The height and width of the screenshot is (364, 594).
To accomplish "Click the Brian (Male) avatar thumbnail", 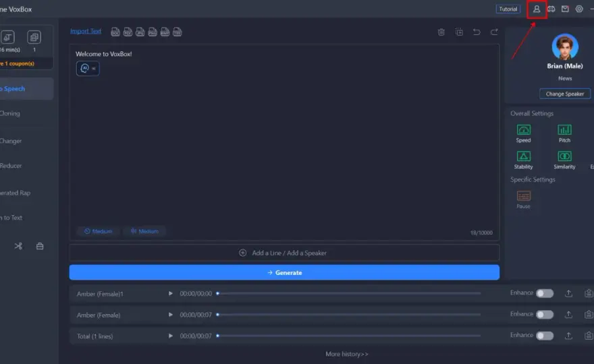I will coord(565,47).
